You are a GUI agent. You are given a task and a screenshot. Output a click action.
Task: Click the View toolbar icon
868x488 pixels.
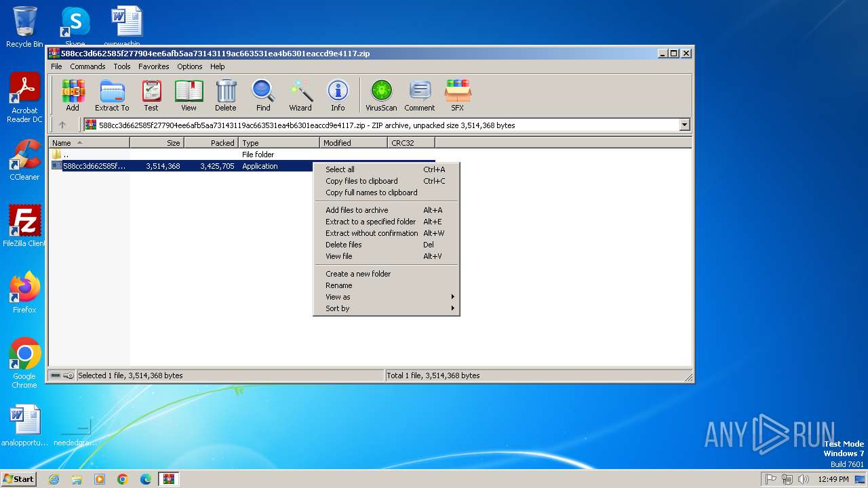point(189,96)
